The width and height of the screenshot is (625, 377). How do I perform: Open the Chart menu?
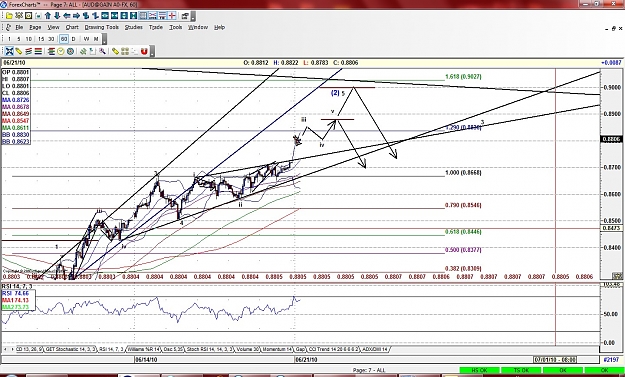point(72,27)
